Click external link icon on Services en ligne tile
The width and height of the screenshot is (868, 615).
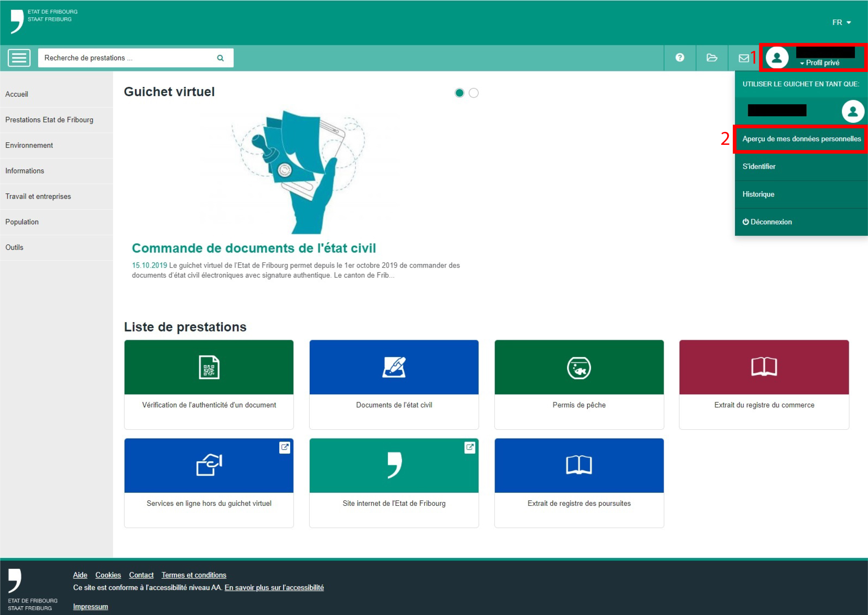(285, 447)
